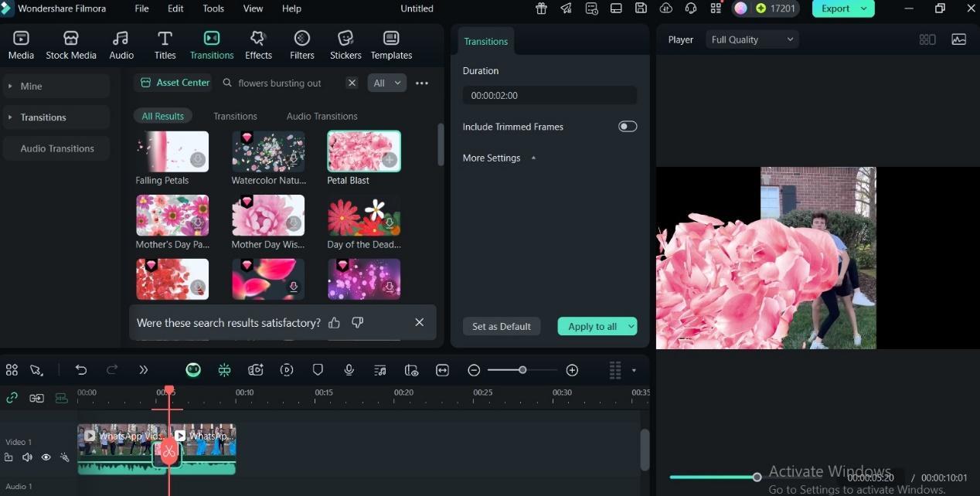Open the track layout options dropdown arrow

coord(634,370)
